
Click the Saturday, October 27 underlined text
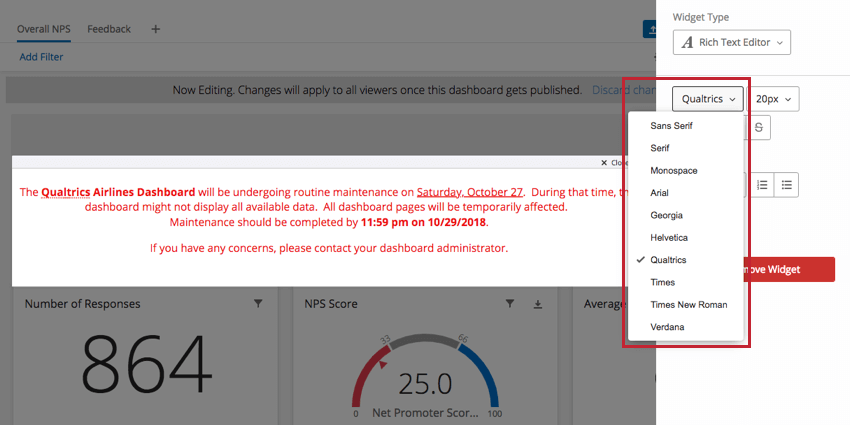pyautogui.click(x=469, y=192)
